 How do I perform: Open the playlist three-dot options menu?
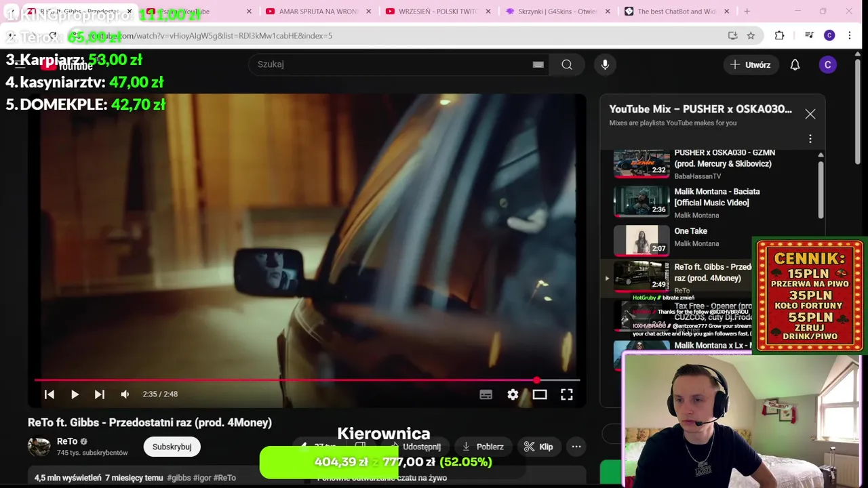pos(810,139)
